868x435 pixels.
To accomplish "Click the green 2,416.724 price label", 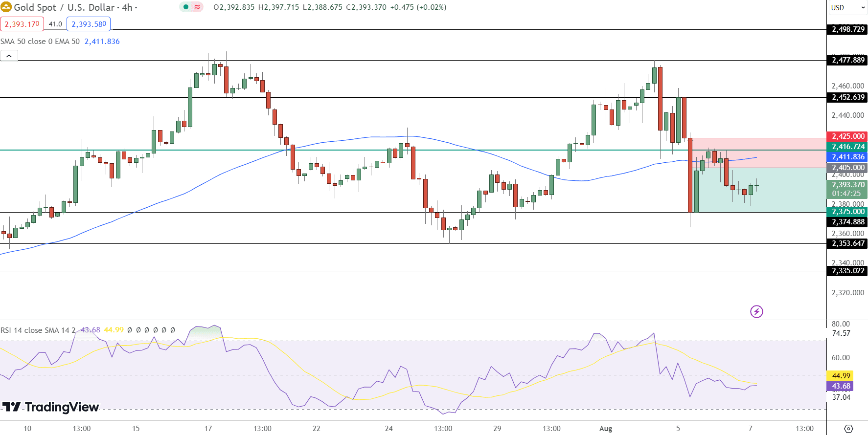I will (848, 147).
